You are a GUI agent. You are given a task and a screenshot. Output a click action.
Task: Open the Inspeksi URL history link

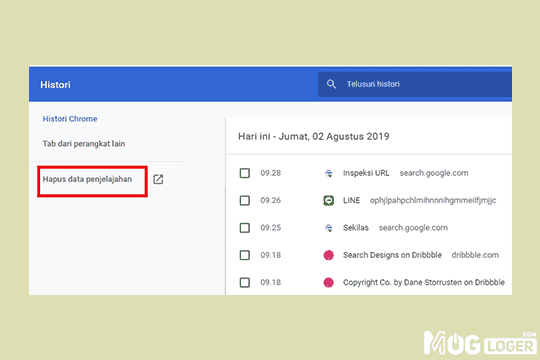click(366, 173)
